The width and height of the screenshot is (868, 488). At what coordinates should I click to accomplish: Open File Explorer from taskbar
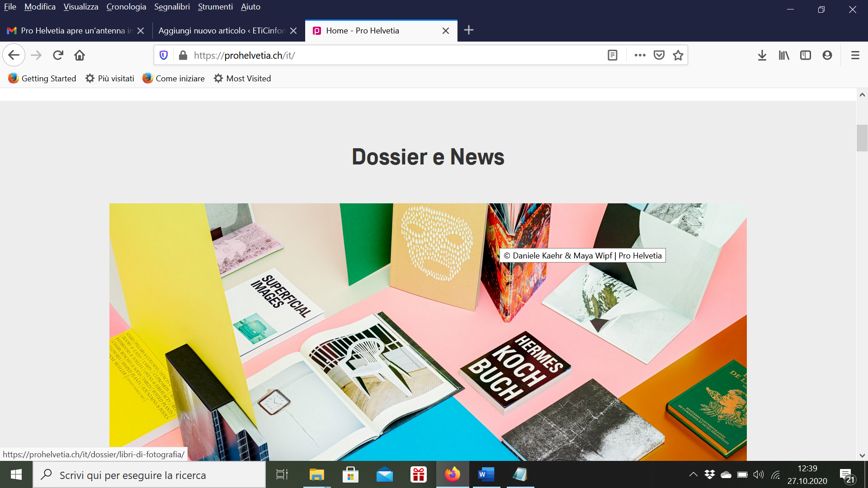(x=317, y=474)
